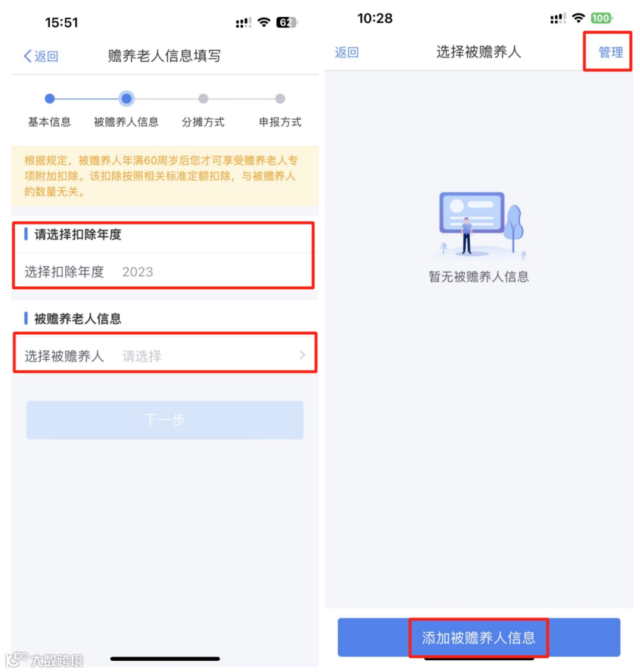Tap 添加被赡养人信息 button
Screen dimensions: 640x672
click(x=479, y=637)
